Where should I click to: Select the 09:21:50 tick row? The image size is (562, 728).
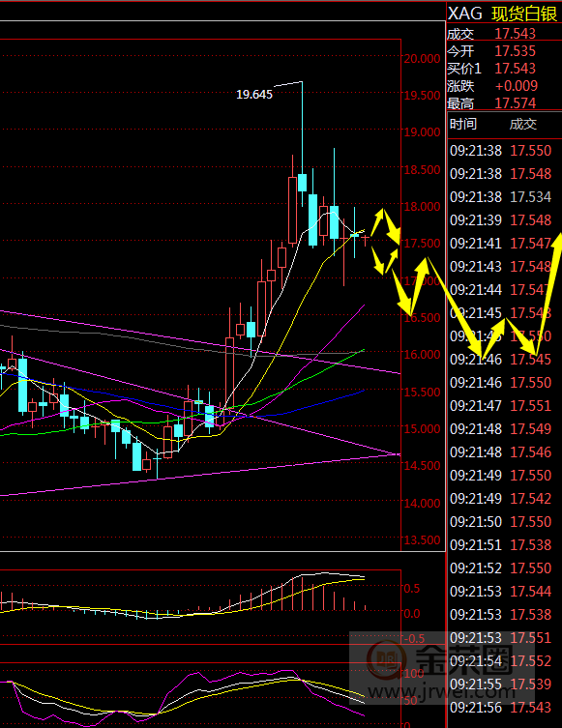click(501, 522)
